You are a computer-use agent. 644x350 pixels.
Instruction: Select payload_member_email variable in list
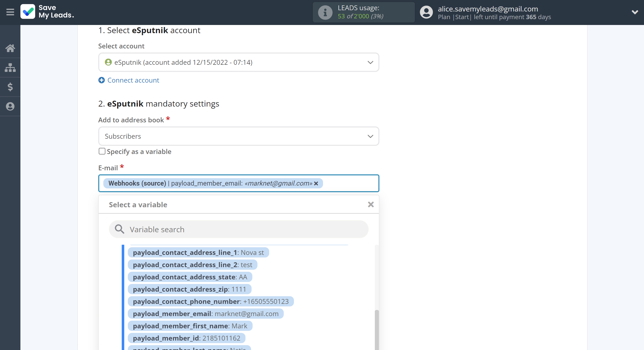(206, 314)
